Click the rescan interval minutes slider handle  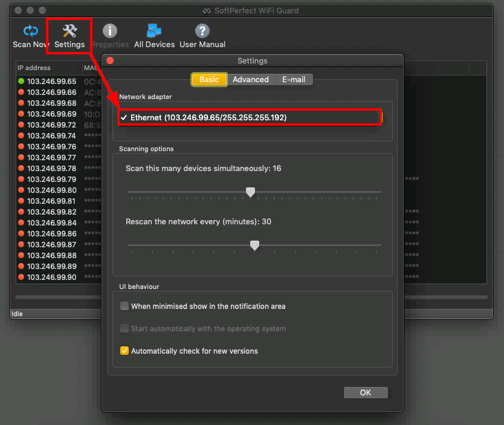tap(254, 245)
